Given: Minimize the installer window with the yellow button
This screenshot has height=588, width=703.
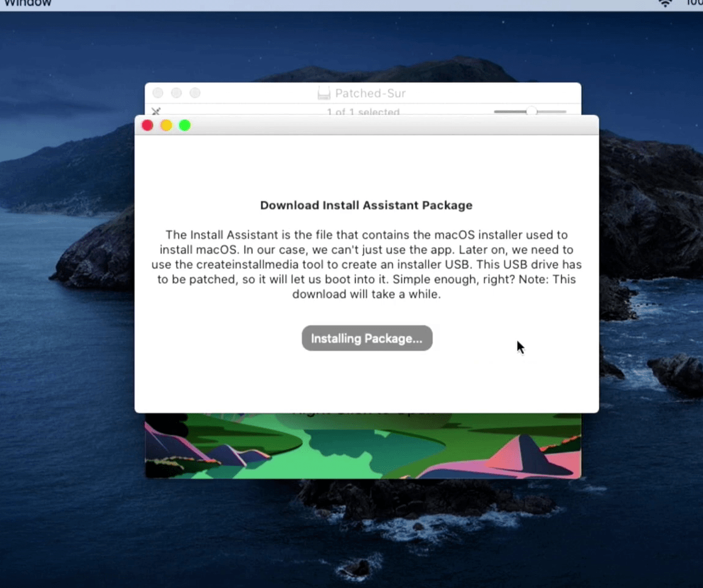Looking at the screenshot, I should click(166, 125).
